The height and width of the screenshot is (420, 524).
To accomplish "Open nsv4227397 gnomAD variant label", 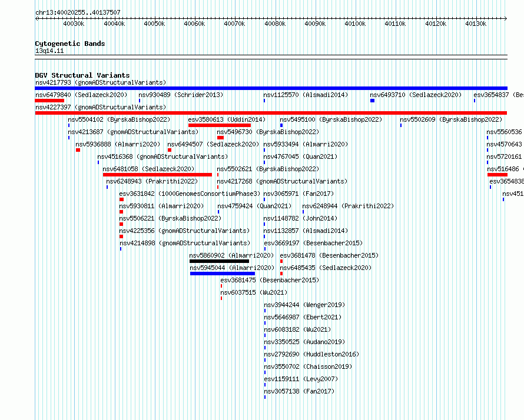I will (x=101, y=107).
